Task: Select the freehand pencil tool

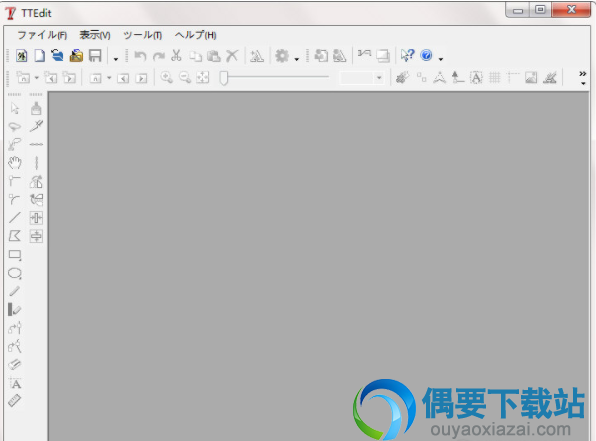Action: (x=15, y=291)
